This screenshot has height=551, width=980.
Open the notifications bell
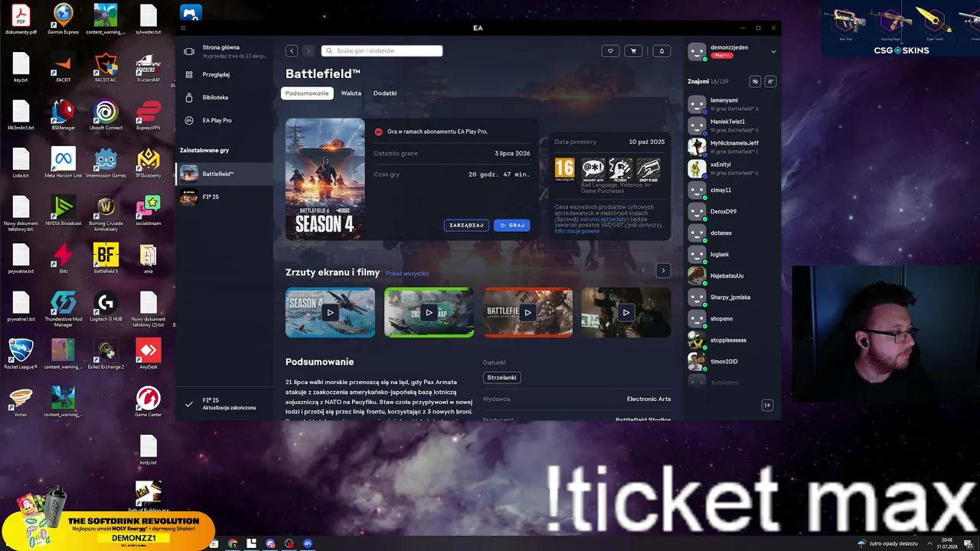click(x=662, y=51)
